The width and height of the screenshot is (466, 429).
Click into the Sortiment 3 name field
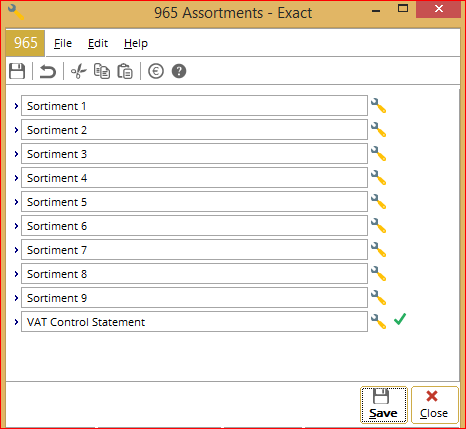pyautogui.click(x=194, y=154)
